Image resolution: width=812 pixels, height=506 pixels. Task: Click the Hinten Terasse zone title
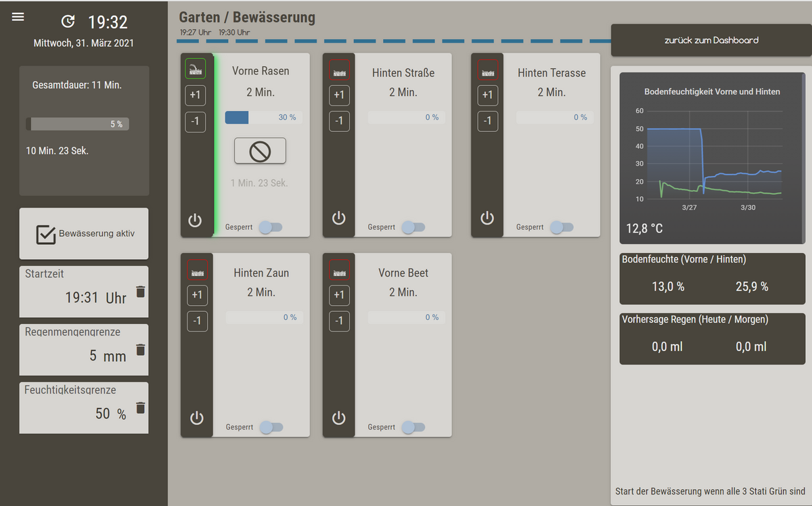(551, 72)
